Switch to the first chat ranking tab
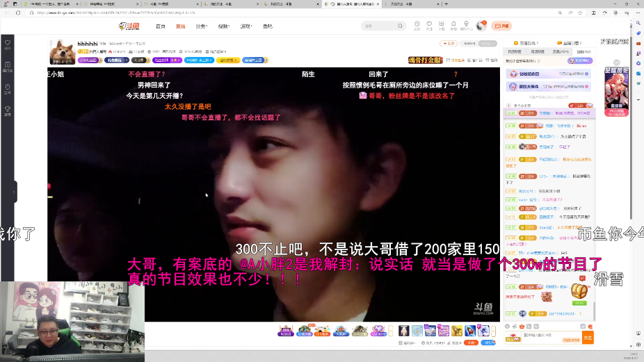644x362 pixels. click(x=515, y=51)
